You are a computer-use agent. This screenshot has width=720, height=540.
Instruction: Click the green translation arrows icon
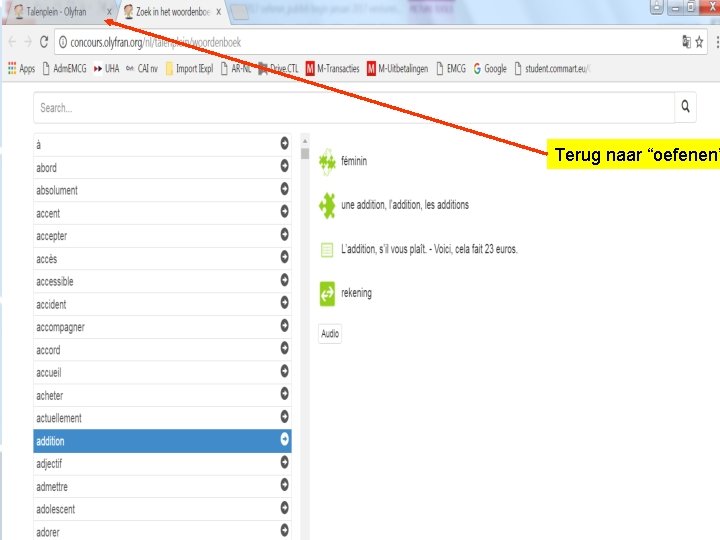(327, 294)
